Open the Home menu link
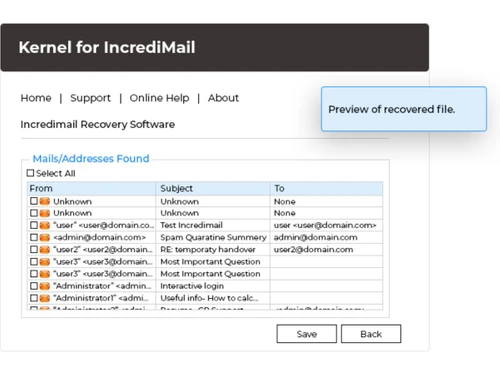The image size is (500, 375). 36,98
